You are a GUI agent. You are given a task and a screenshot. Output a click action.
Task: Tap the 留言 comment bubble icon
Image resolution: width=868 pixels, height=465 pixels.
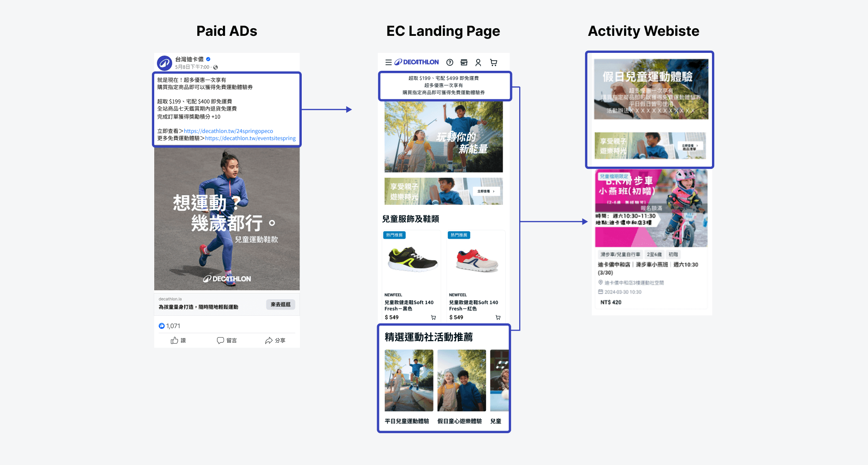(220, 340)
